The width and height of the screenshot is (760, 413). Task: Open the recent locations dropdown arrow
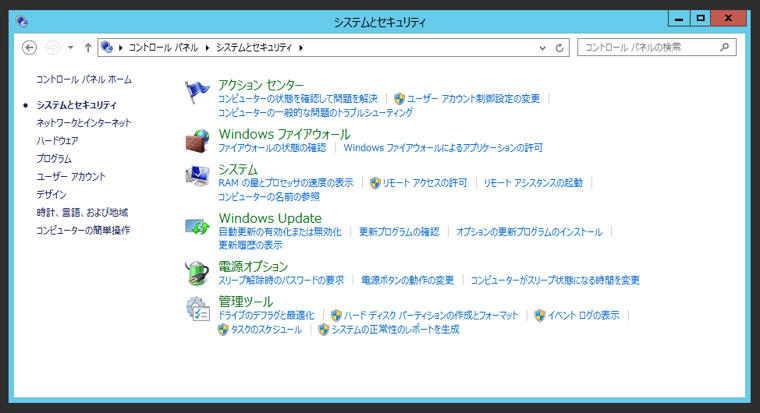[70, 48]
